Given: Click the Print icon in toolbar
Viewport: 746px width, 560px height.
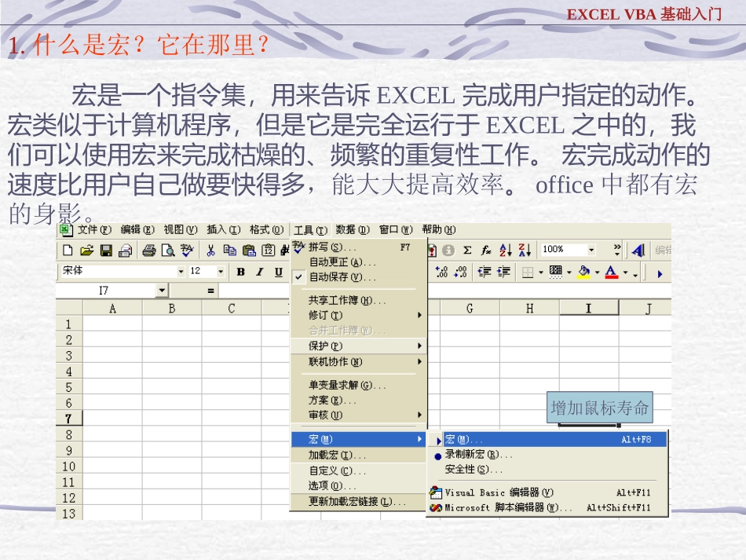Looking at the screenshot, I should point(149,251).
